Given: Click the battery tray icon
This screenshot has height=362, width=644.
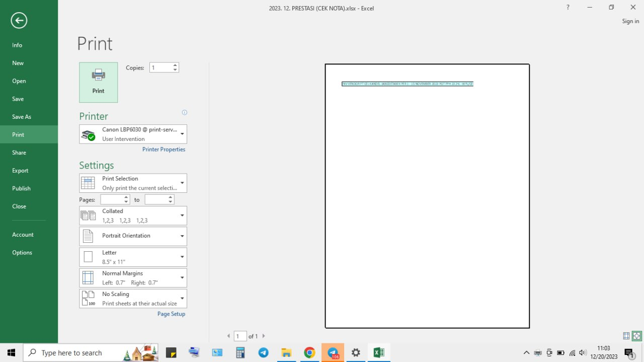Looking at the screenshot, I should tap(560, 353).
